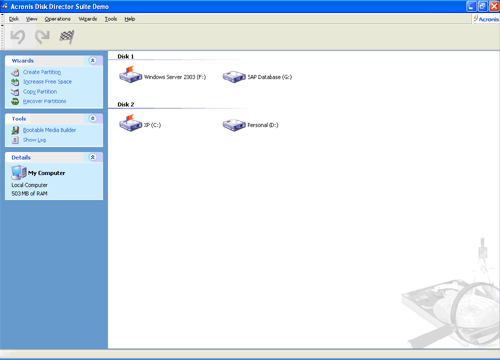Click the Copy Partition link
Image resolution: width=500 pixels, height=360 pixels.
40,91
